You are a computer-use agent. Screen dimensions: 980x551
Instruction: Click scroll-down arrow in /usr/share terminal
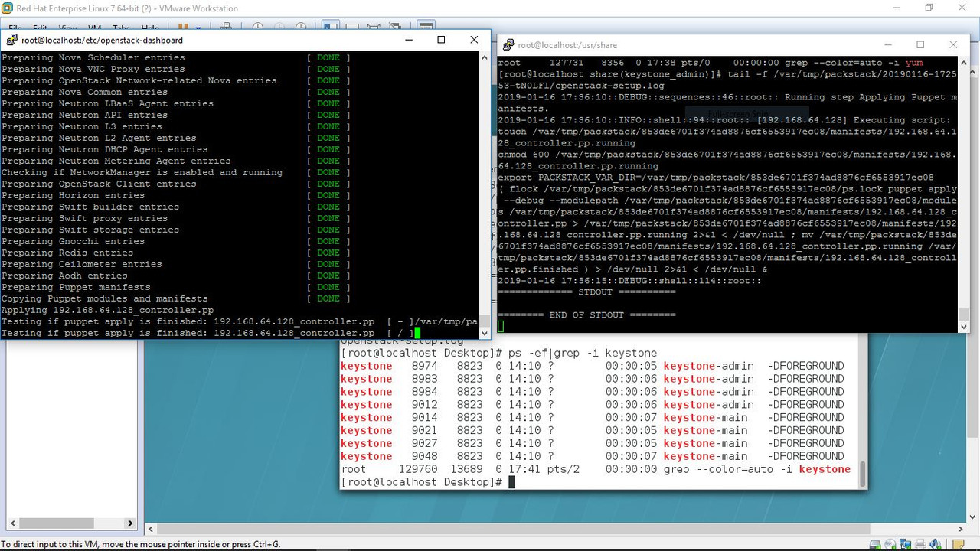click(964, 327)
